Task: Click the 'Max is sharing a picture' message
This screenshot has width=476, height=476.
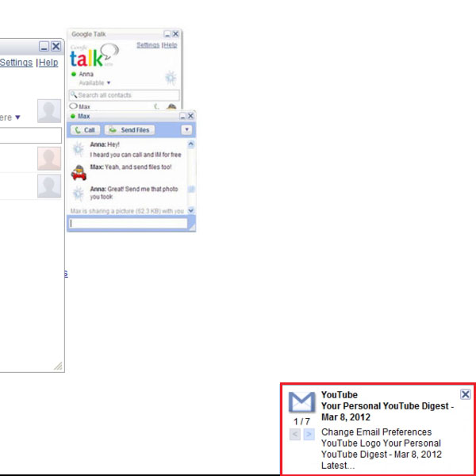Action: tap(127, 211)
